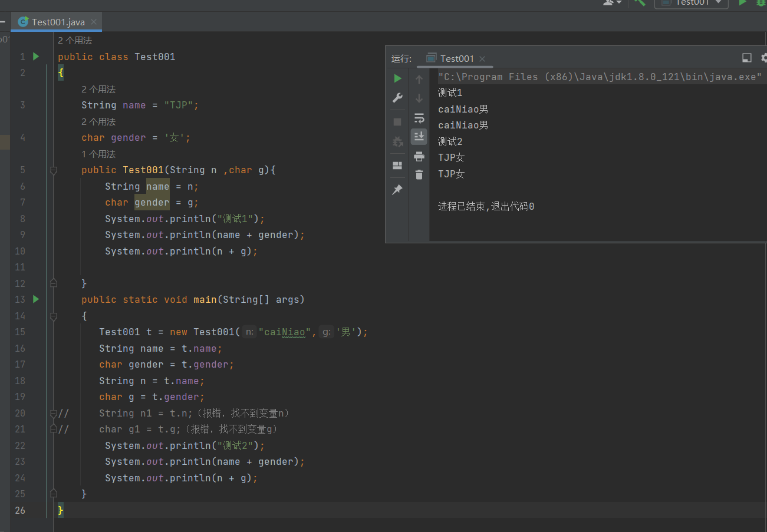767x532 pixels.
Task: Print the Run console output
Action: 419,156
